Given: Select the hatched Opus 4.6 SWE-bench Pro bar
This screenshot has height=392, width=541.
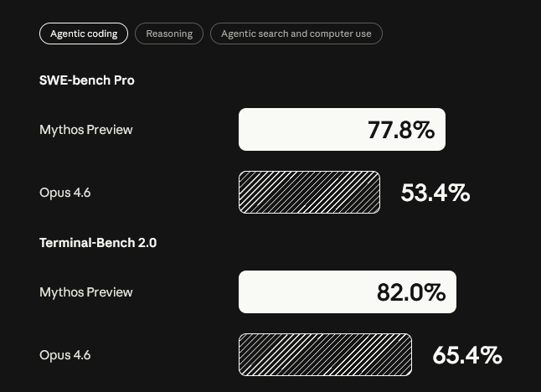Looking at the screenshot, I should [309, 193].
